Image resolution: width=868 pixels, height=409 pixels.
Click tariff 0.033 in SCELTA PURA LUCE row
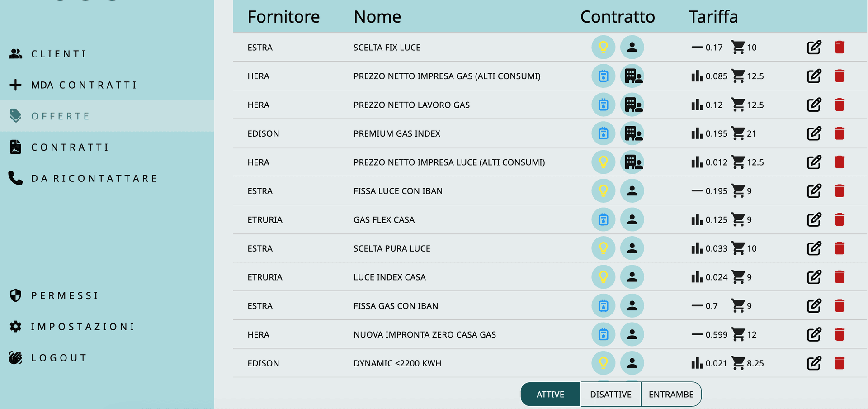click(x=717, y=248)
